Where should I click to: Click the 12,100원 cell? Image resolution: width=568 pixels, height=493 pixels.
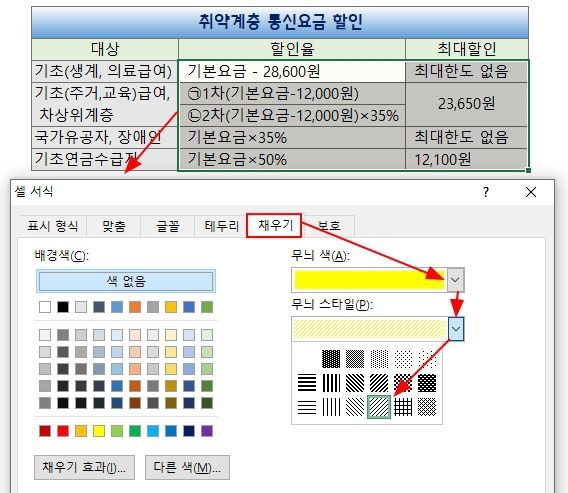point(467,159)
